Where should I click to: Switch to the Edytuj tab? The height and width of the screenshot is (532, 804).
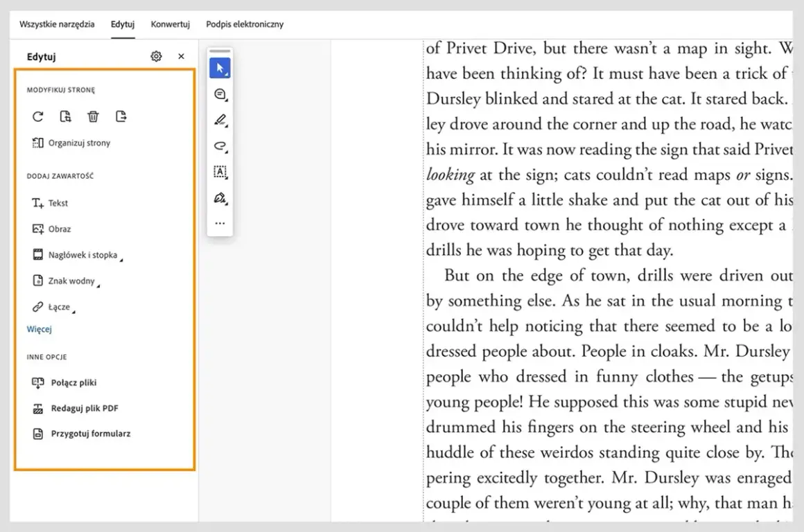123,24
